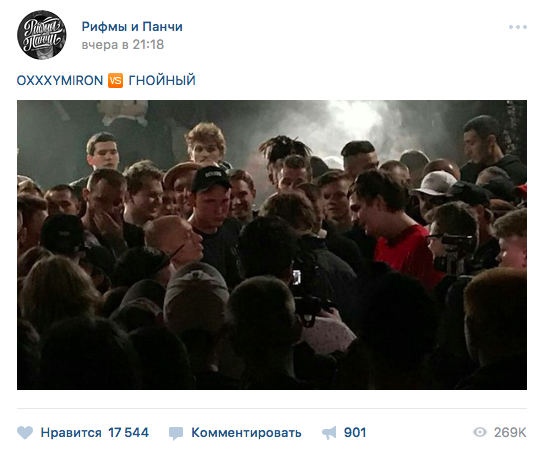Screen dimensions: 544x449
Task: Like the post with the heart icon
Action: point(25,433)
